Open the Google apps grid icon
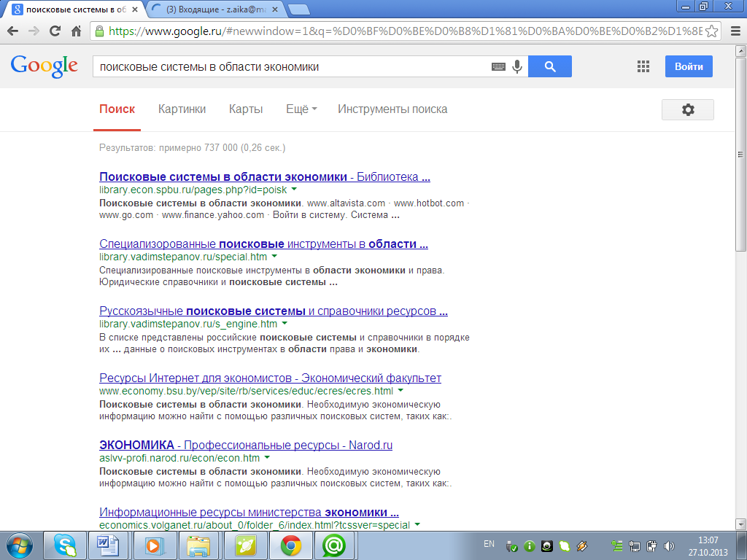 click(x=643, y=66)
